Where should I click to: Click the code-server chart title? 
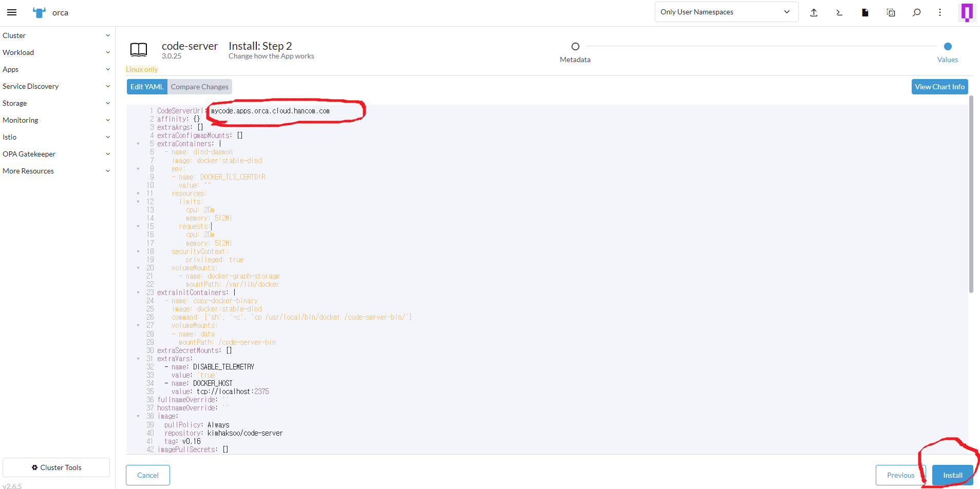(190, 46)
